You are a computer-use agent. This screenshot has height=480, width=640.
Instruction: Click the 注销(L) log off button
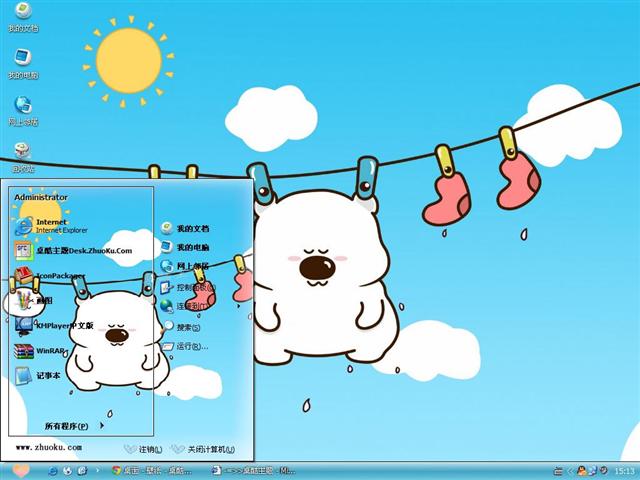coord(143,449)
